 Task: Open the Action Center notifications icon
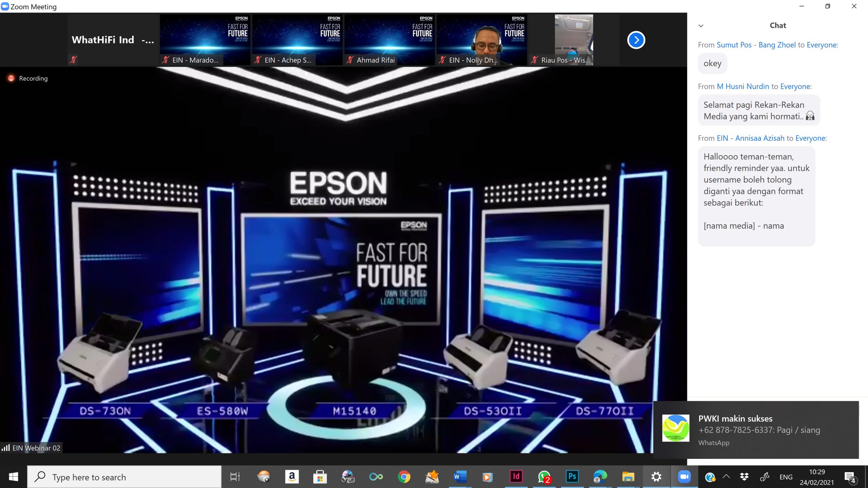pos(850,477)
